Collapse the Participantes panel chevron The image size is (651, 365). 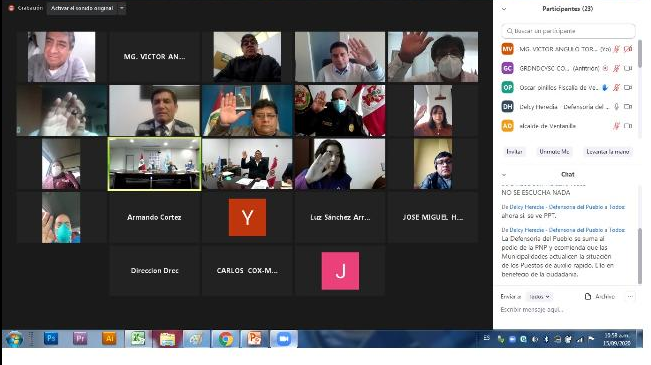[x=504, y=9]
